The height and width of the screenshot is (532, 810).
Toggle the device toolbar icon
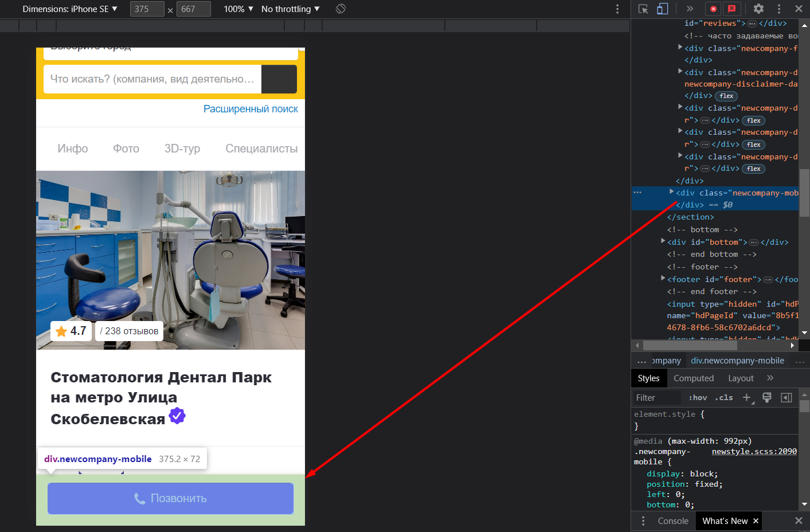[662, 9]
